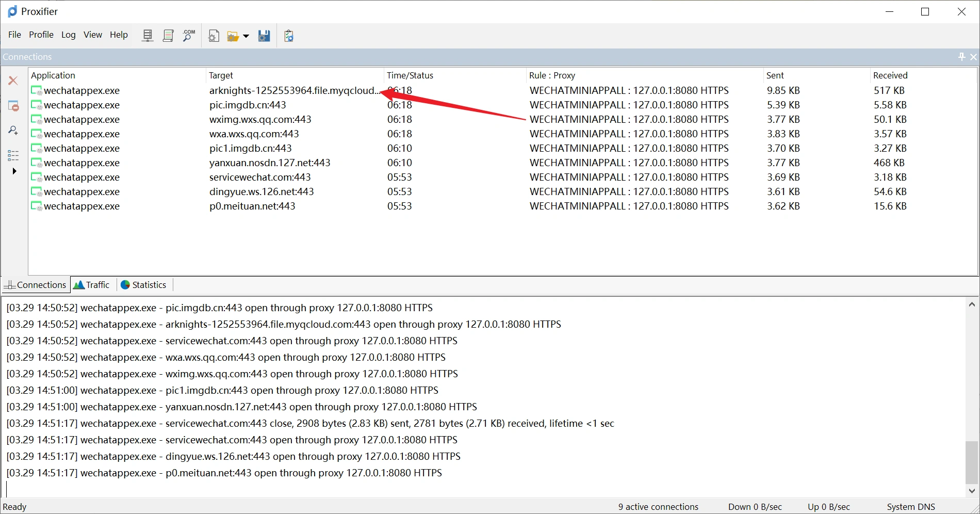Click the New Profile toolbar icon
Screen dimensions: 980x514
tap(214, 36)
